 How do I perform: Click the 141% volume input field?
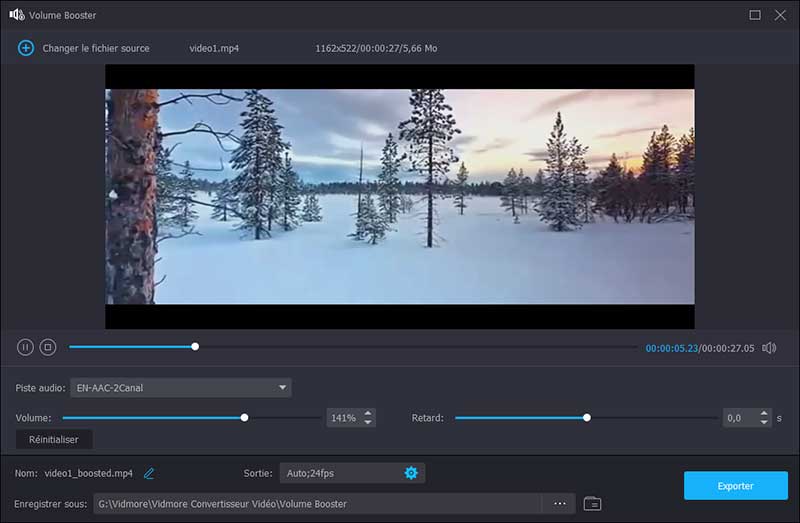(x=344, y=418)
